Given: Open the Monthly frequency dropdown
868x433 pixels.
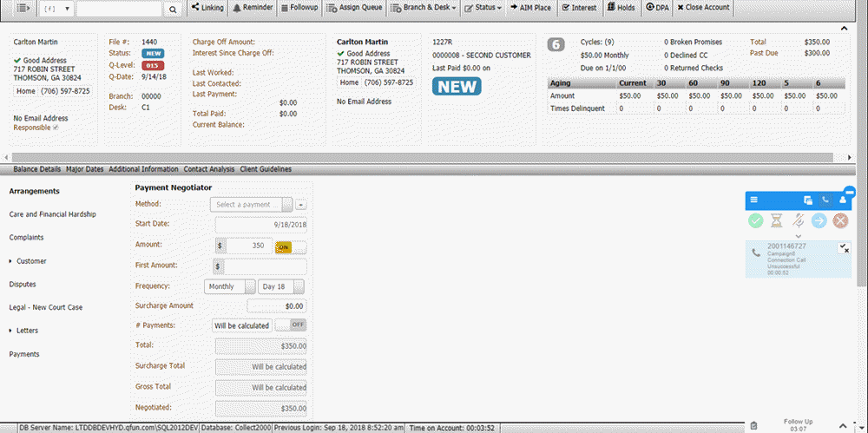Looking at the screenshot, I should click(230, 286).
